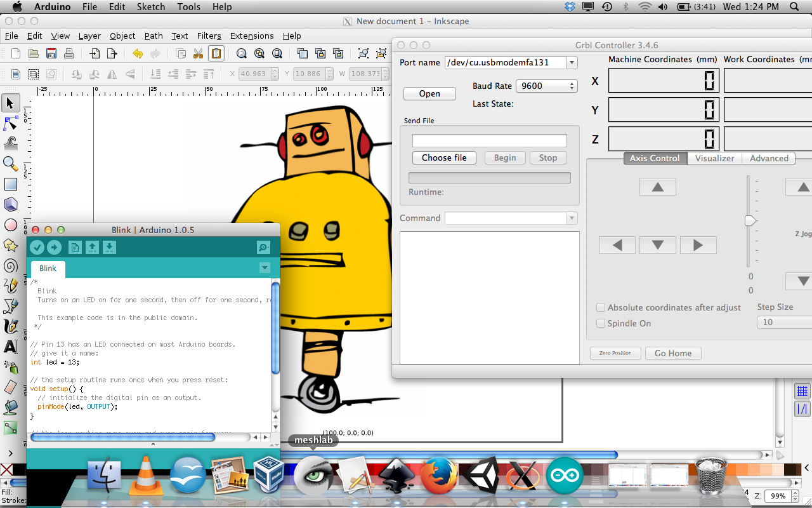Expand the Inkscape toolbox overflow chevron
This screenshot has height=508, width=812.
click(x=11, y=453)
